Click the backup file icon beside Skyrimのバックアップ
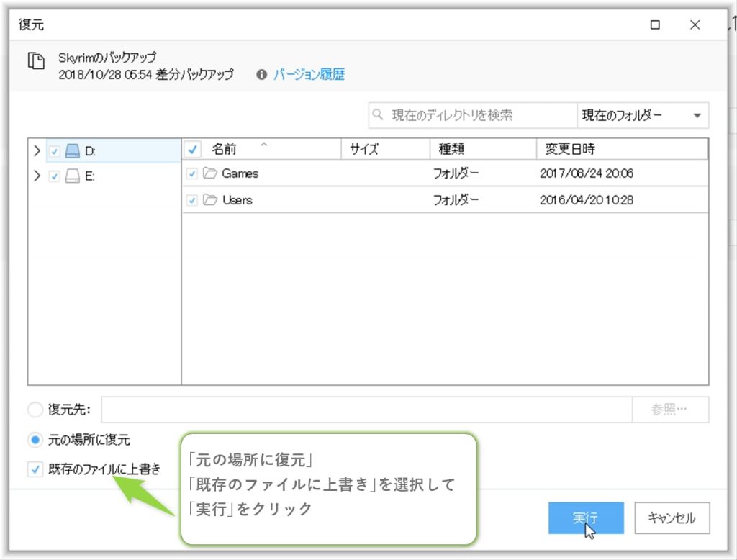737x560 pixels. click(36, 61)
